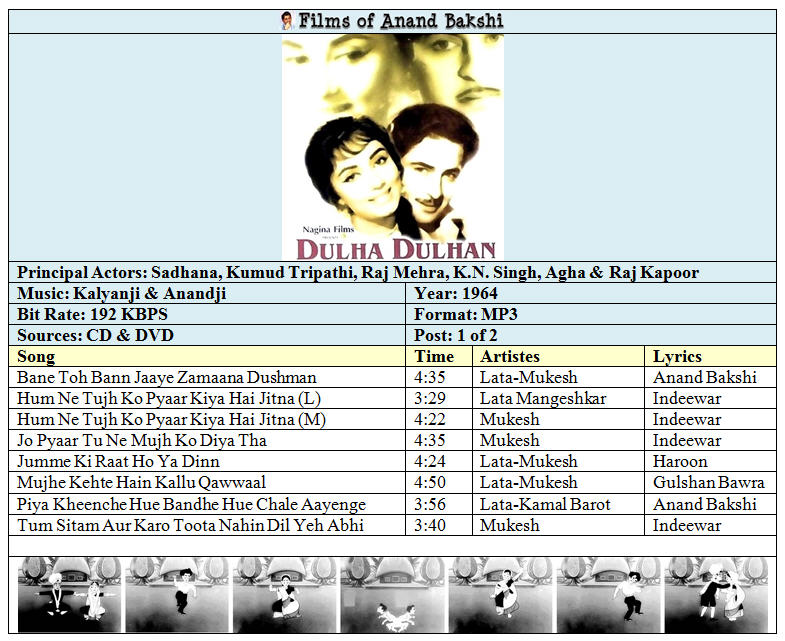The image size is (785, 641).
Task: Click the 'Lata Mangeshkar' artiste cell
Action: pos(558,399)
